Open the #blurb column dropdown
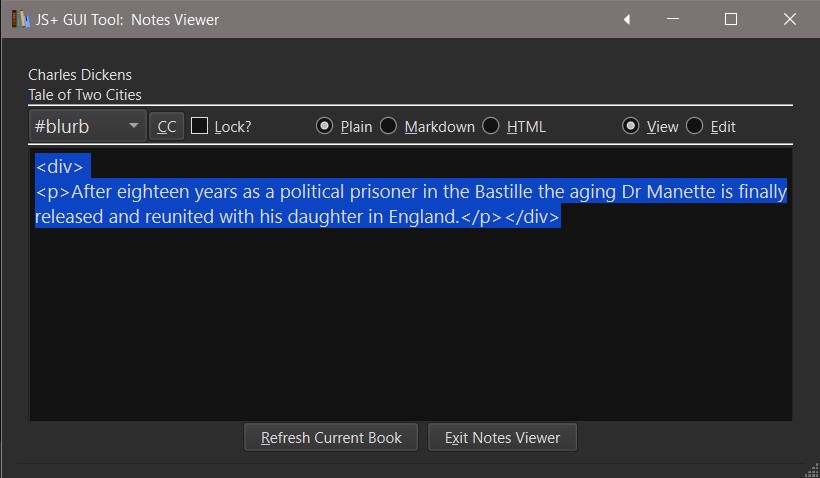 tap(88, 126)
